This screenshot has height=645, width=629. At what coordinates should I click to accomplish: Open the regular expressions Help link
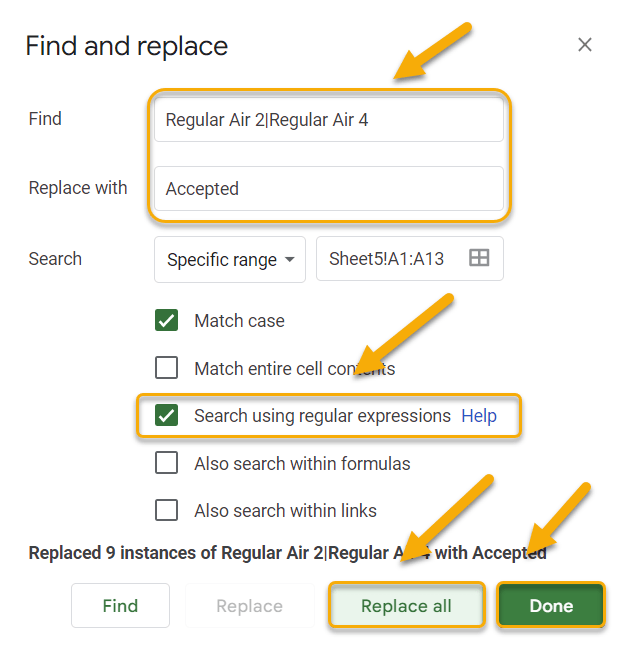tap(479, 416)
